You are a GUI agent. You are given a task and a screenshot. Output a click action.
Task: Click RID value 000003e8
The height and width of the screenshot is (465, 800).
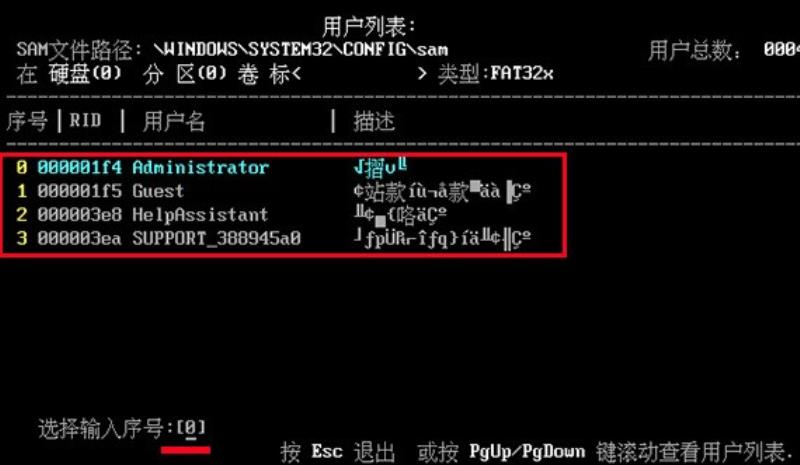80,214
